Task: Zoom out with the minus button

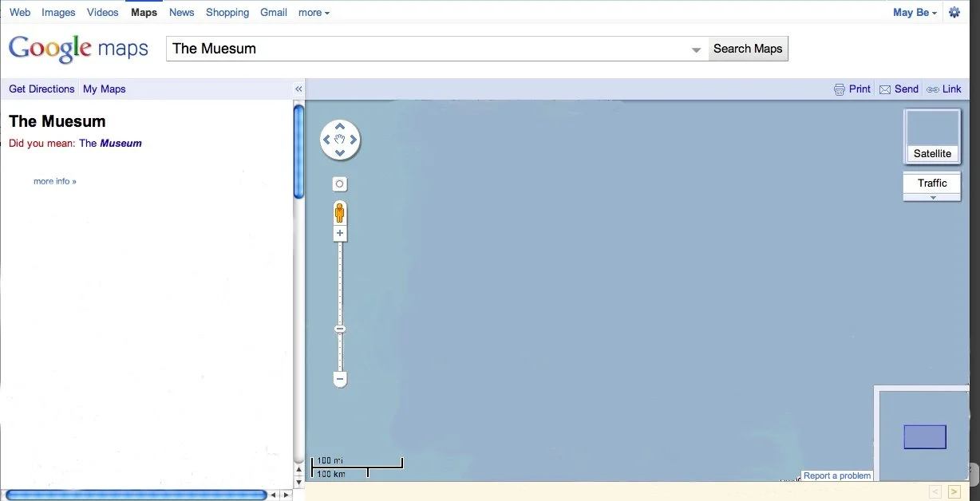Action: click(340, 380)
